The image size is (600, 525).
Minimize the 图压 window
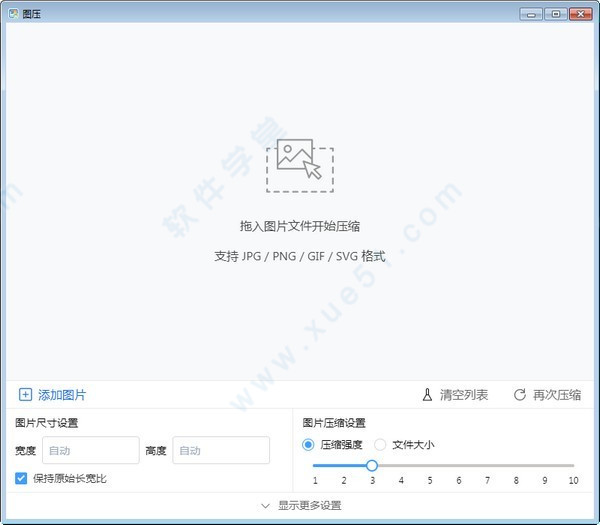(x=531, y=14)
